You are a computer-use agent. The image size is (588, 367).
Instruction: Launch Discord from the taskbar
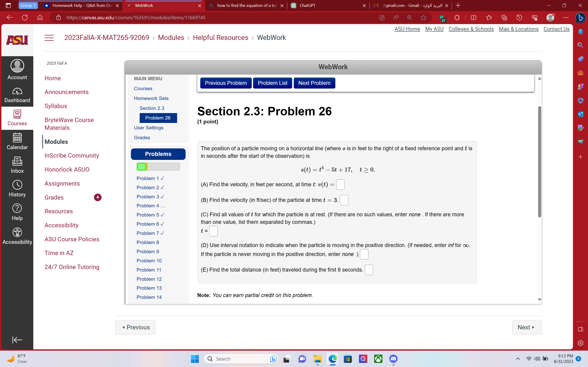393,359
